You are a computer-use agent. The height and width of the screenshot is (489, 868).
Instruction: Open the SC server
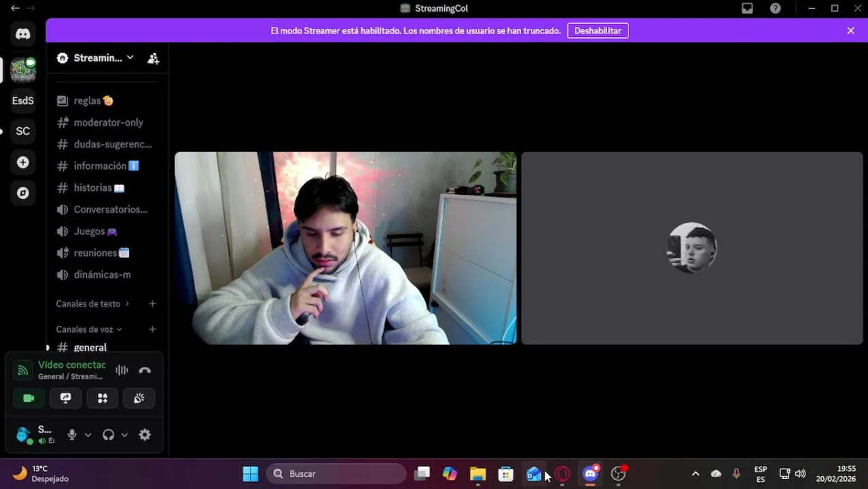coord(22,131)
